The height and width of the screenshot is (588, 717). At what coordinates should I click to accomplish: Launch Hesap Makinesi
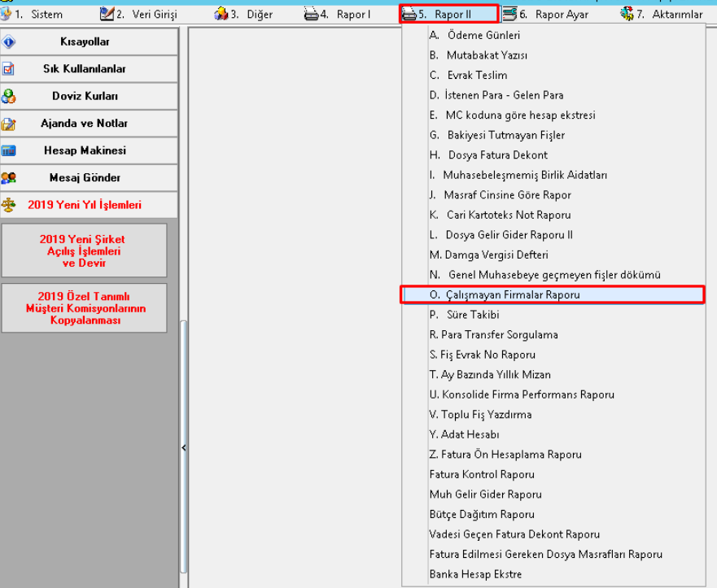point(89,150)
